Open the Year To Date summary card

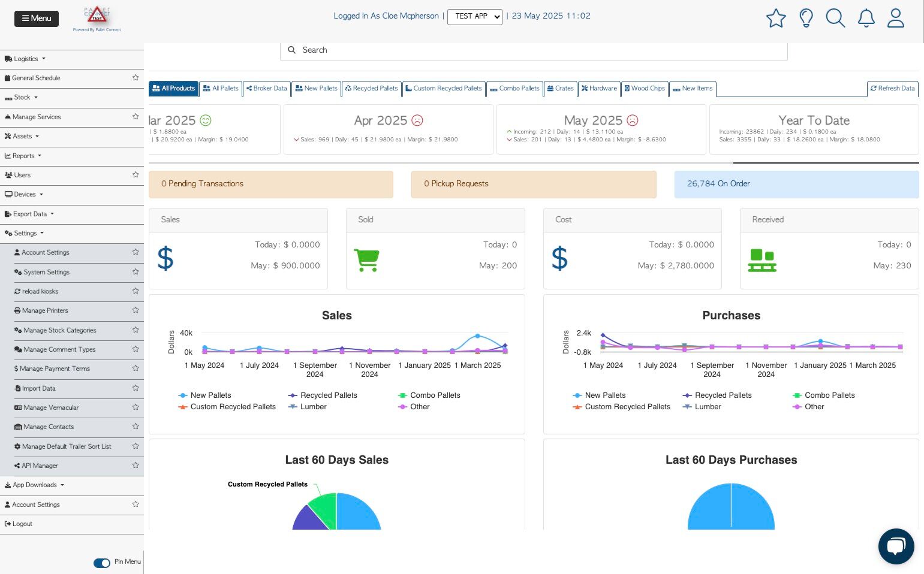point(814,129)
